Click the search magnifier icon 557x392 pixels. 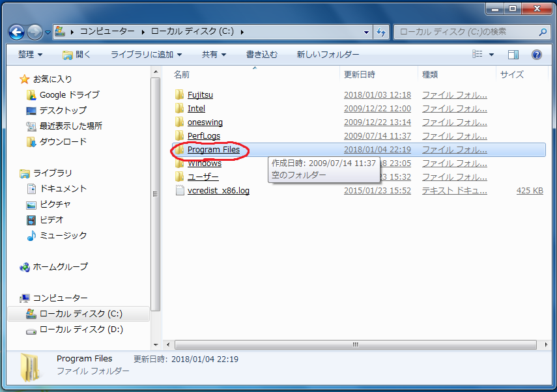543,32
